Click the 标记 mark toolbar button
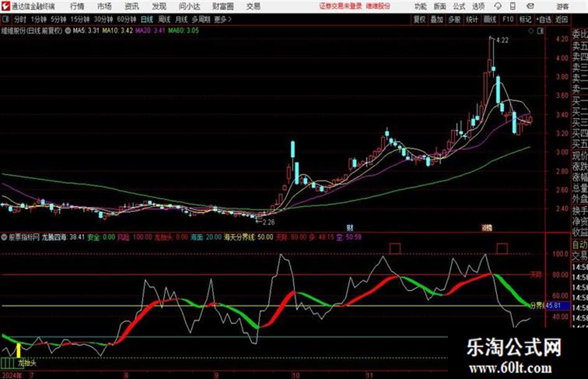This screenshot has height=379, width=588. pos(525,19)
